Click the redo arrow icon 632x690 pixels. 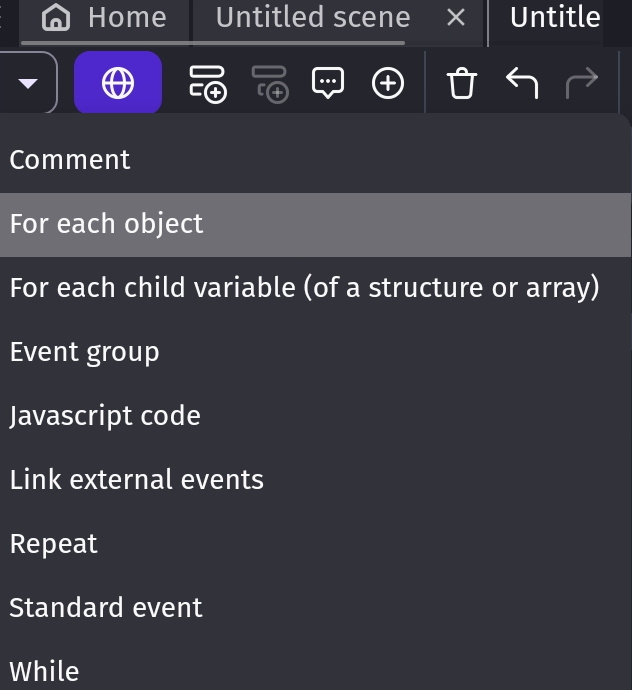point(582,83)
